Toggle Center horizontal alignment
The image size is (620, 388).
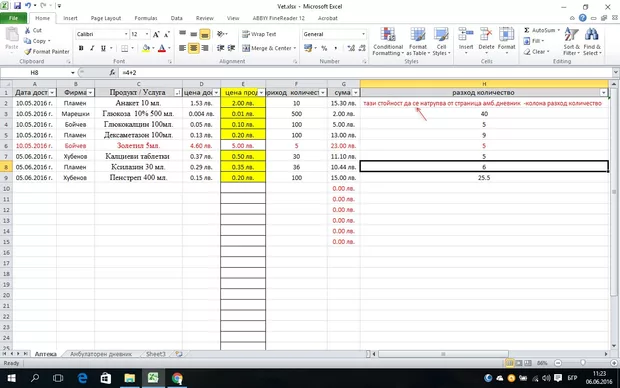[x=193, y=48]
